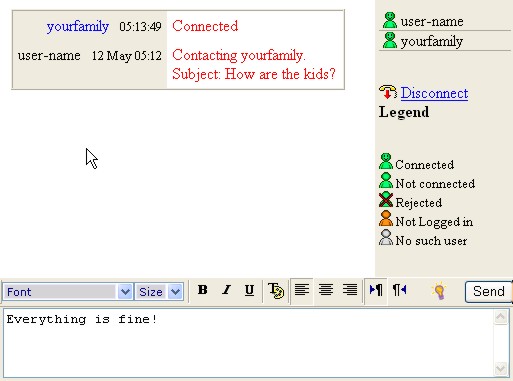Click the message box scroll down arrow
Viewport: 513px width, 381px height.
[501, 368]
